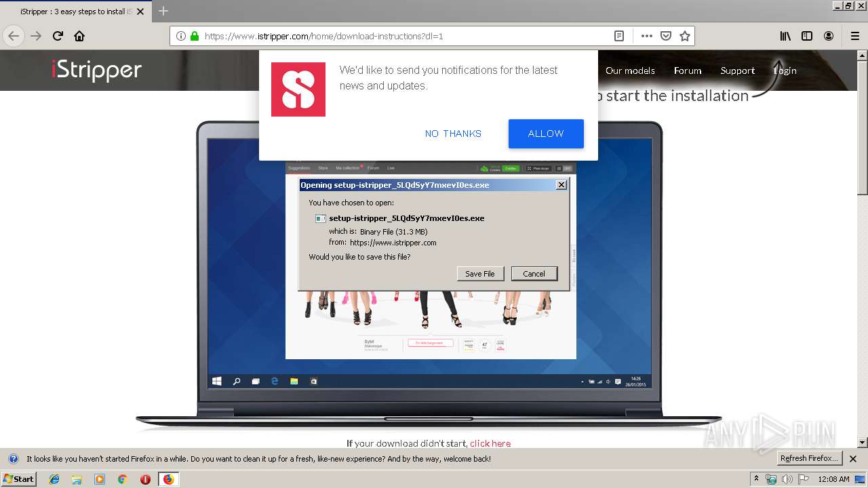Click the network tray icon

pos(771,479)
